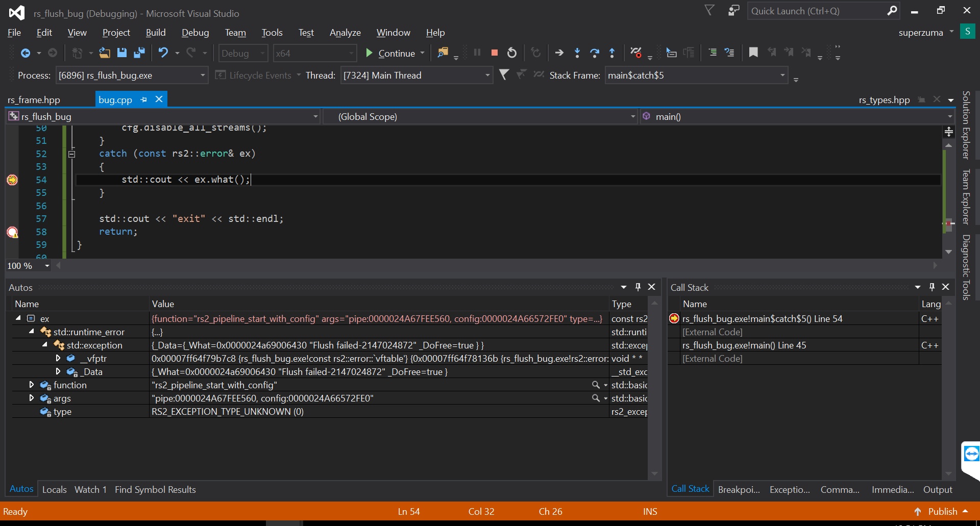Pin the Autos window

tap(638, 287)
